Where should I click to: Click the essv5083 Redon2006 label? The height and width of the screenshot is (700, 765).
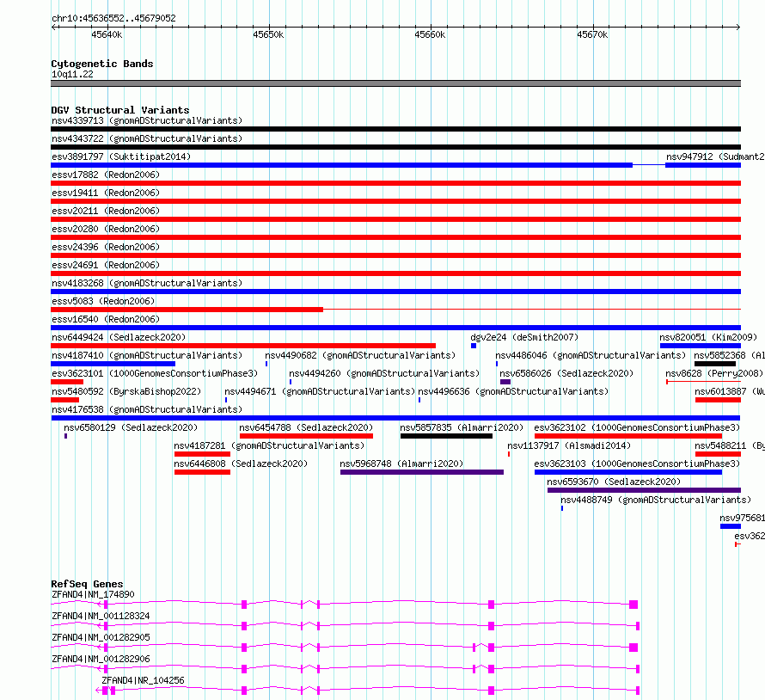pyautogui.click(x=103, y=301)
